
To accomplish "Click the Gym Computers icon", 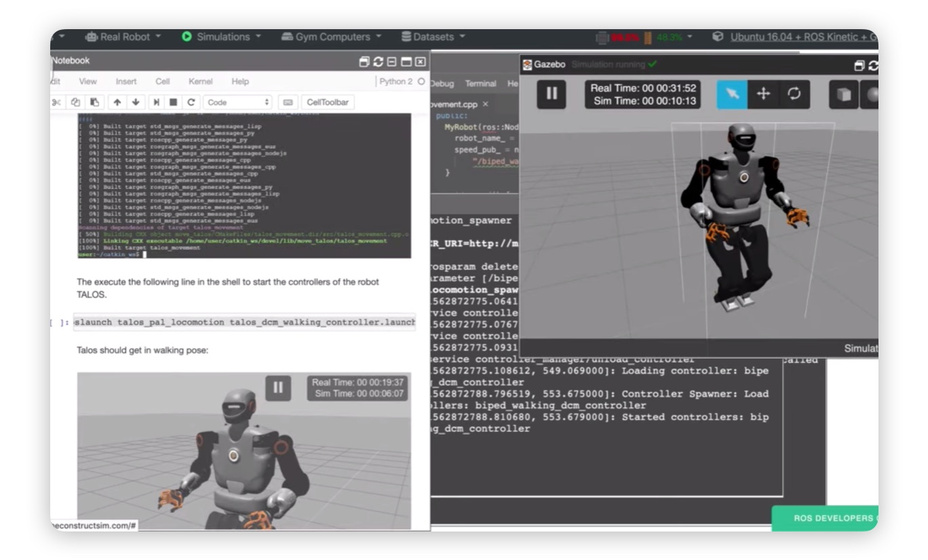I will pyautogui.click(x=287, y=37).
